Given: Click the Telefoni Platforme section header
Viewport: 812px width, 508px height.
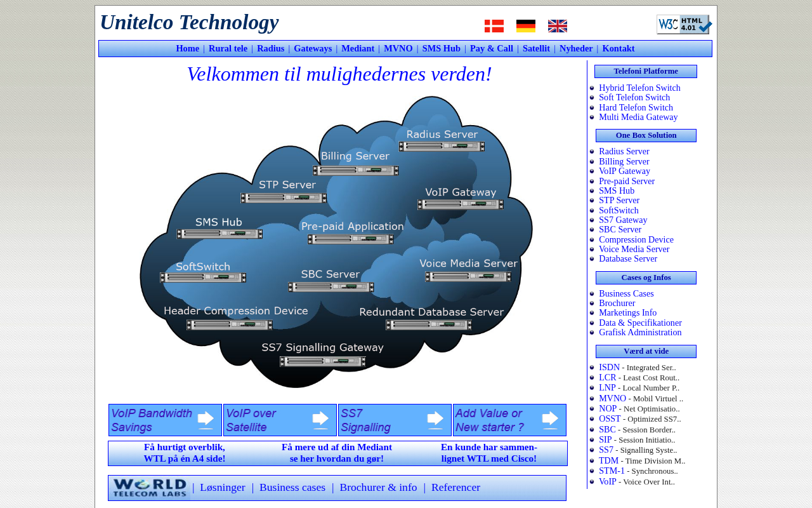Looking at the screenshot, I should click(646, 72).
